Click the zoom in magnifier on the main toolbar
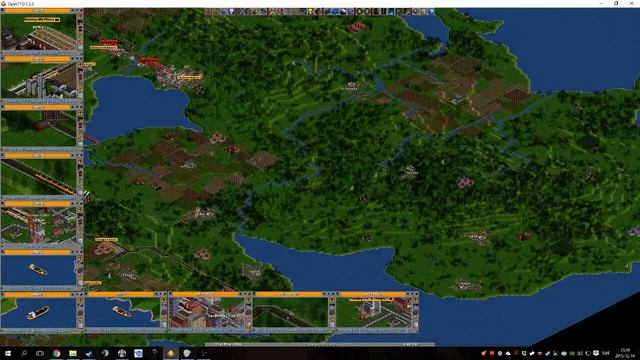This screenshot has width=640, height=360. 359,11
